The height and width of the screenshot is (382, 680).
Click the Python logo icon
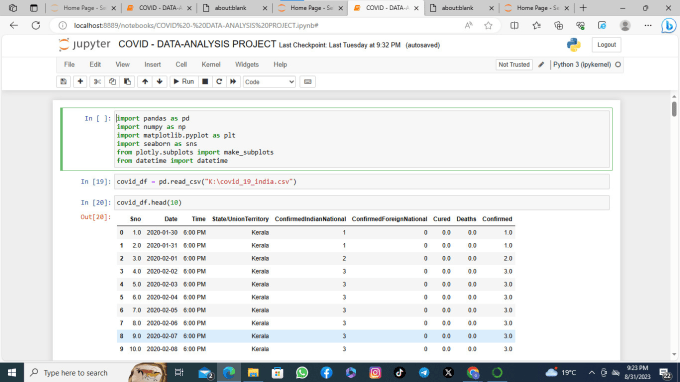tap(573, 45)
